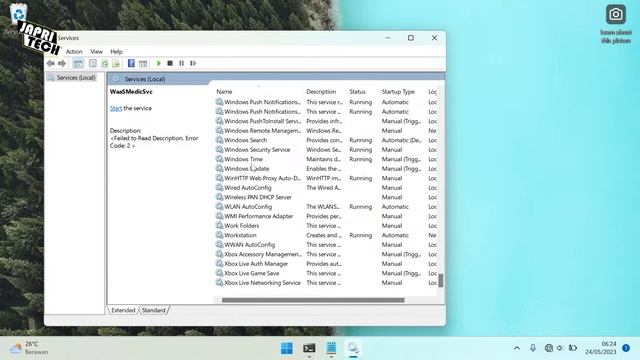The image size is (640, 360).
Task: Select the Xbox Live Auth Manager row
Action: tap(327, 264)
